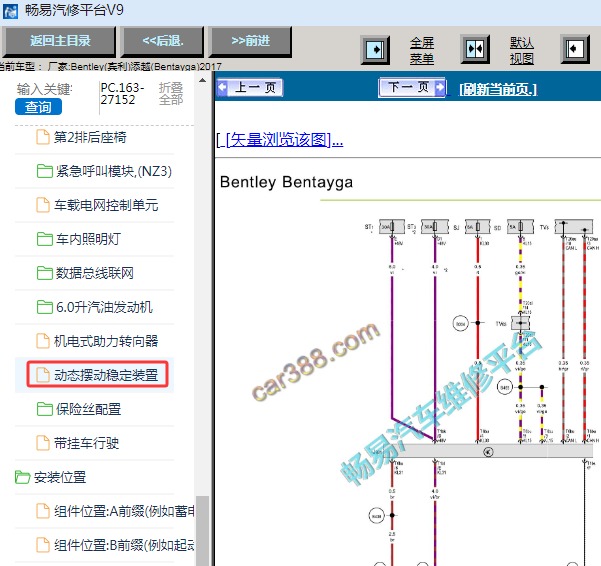Open 车载电网控制单元 document
The image size is (601, 566).
[106, 205]
